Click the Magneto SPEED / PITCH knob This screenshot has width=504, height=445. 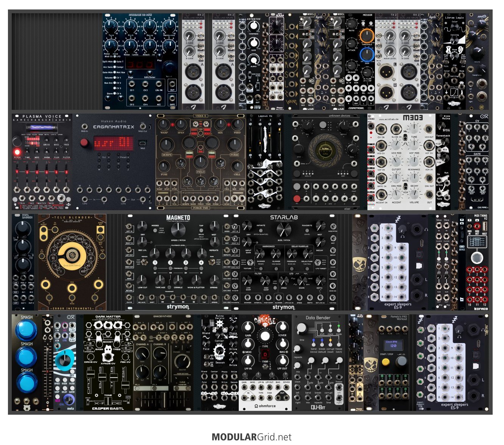[177, 230]
